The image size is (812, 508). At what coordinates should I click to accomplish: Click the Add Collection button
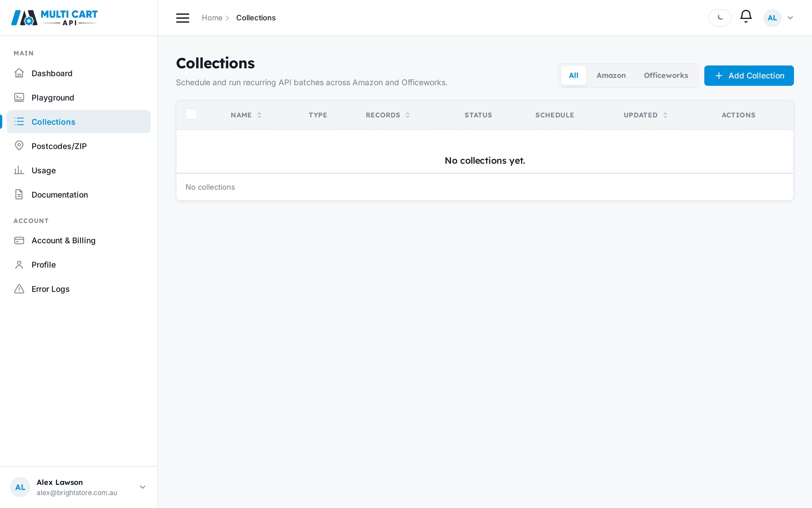click(x=749, y=76)
